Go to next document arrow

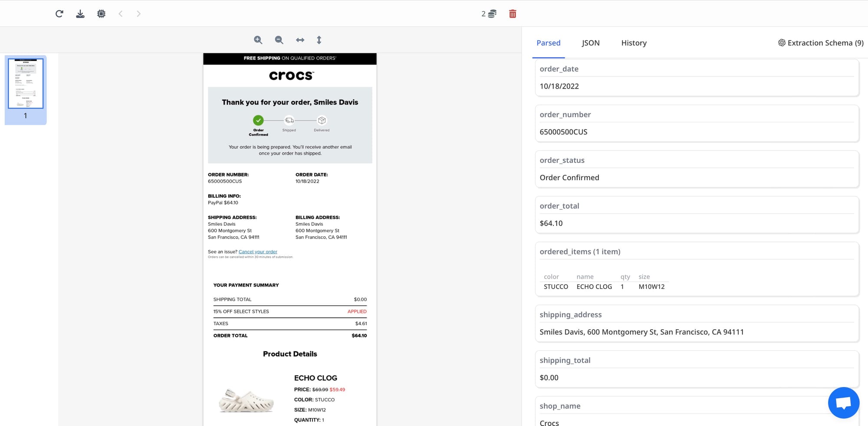[x=138, y=14]
